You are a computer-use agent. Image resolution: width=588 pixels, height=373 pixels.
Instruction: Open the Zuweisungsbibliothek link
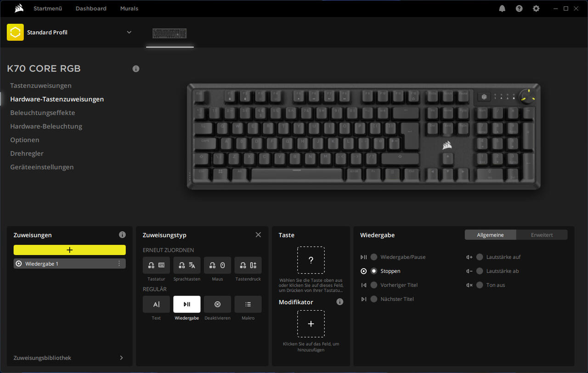point(42,358)
